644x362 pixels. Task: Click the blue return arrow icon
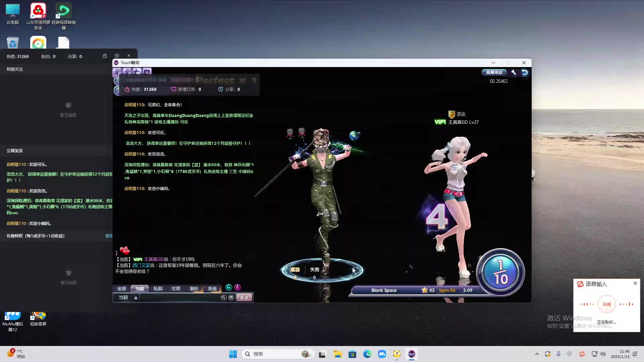pos(525,72)
